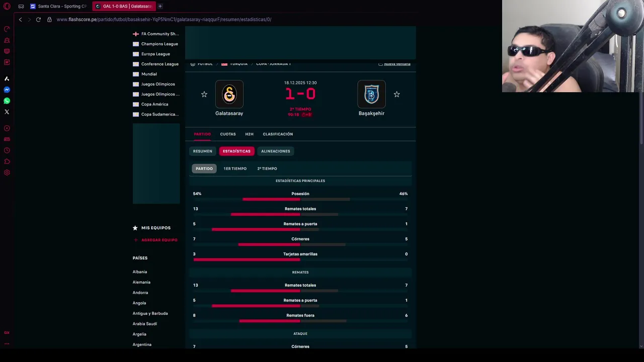
Task: Open the Juegos Olímpicos link
Action: click(158, 84)
